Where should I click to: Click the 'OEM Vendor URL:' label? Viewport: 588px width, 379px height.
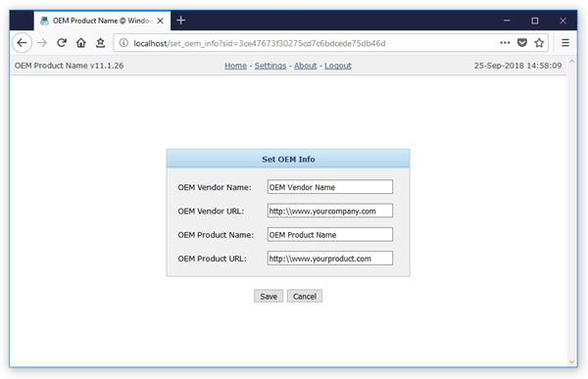[211, 212]
